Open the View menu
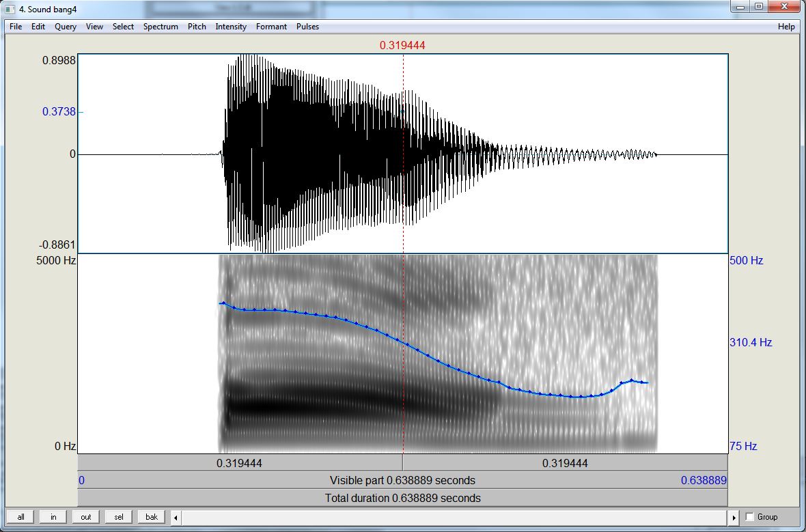The height and width of the screenshot is (532, 806). (x=94, y=27)
